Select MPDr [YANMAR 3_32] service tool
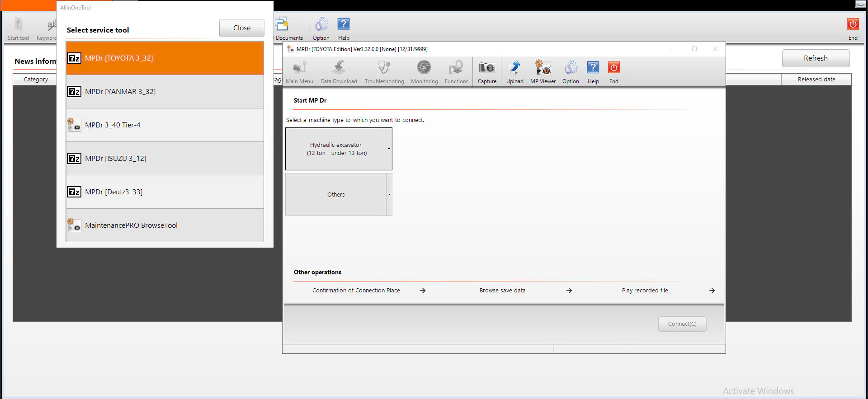The image size is (868, 399). [165, 91]
